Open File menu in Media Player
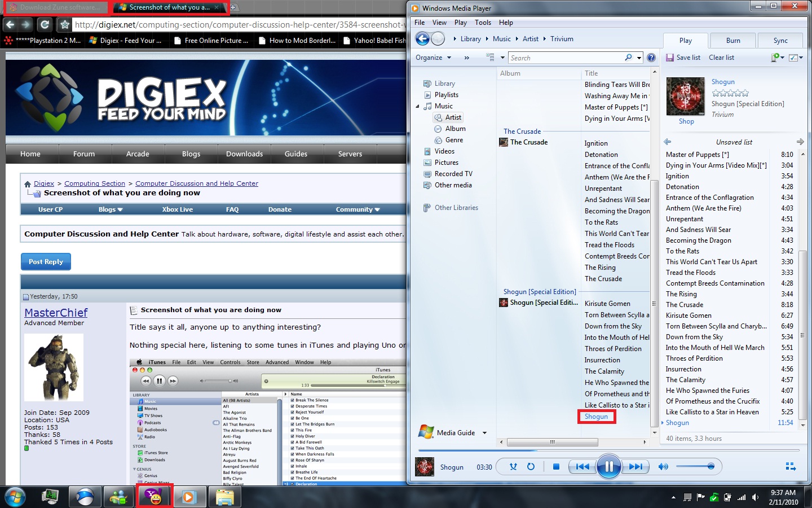The width and height of the screenshot is (812, 508). (420, 23)
